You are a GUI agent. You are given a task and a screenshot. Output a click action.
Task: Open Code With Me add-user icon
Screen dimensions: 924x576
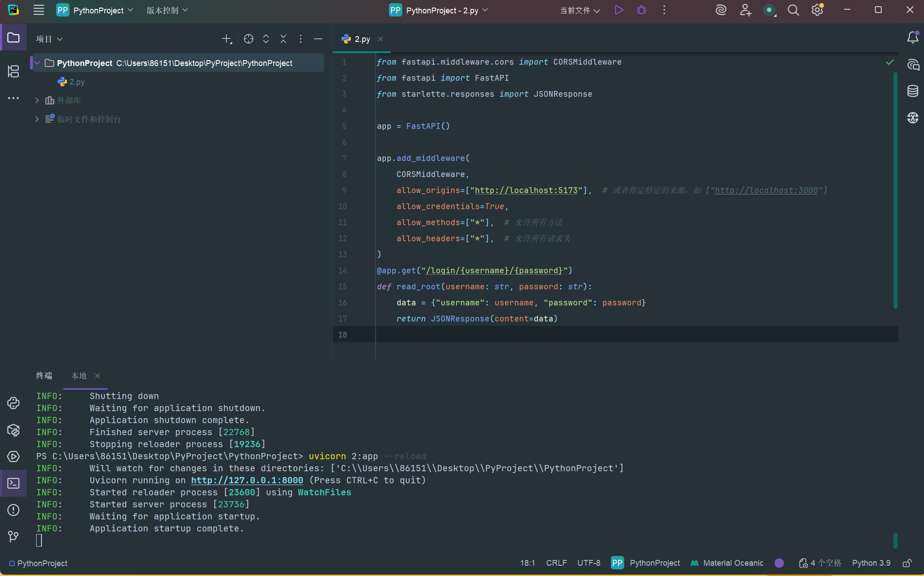745,10
